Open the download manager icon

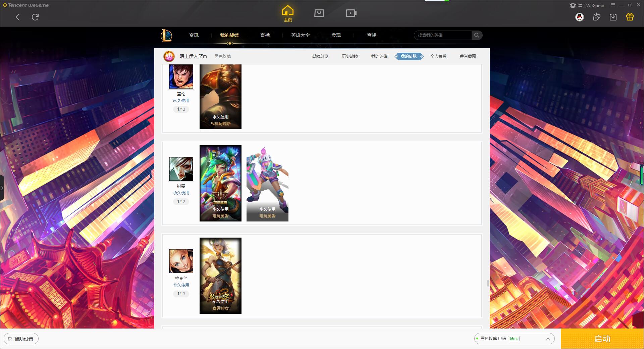click(613, 17)
